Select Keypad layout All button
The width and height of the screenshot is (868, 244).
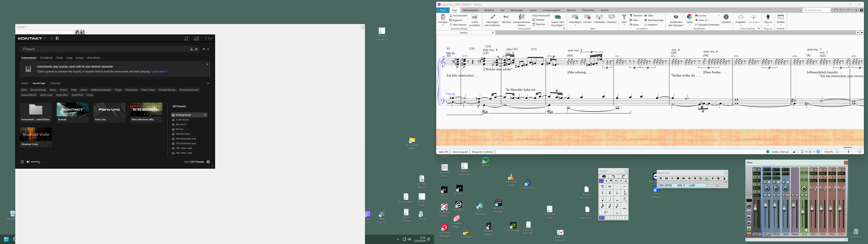pos(625,218)
